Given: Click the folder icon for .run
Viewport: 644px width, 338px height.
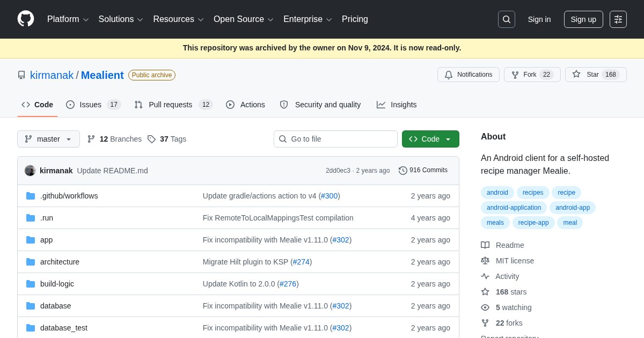Looking at the screenshot, I should 31,218.
